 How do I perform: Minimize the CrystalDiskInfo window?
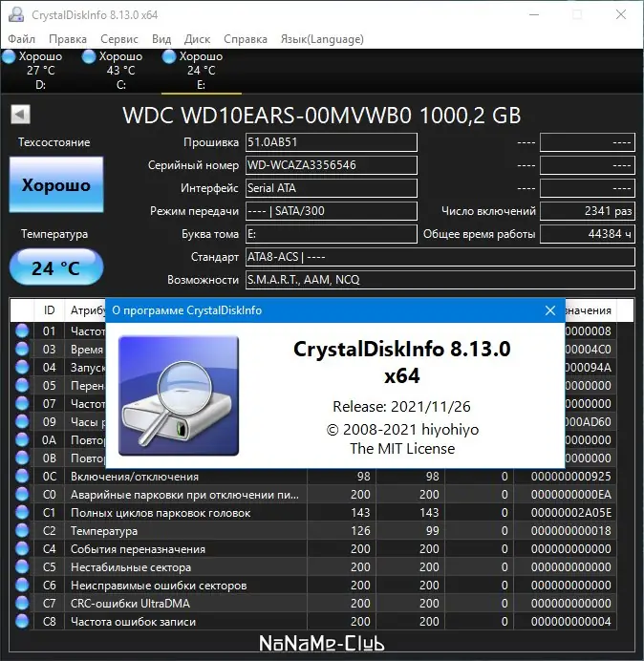534,14
